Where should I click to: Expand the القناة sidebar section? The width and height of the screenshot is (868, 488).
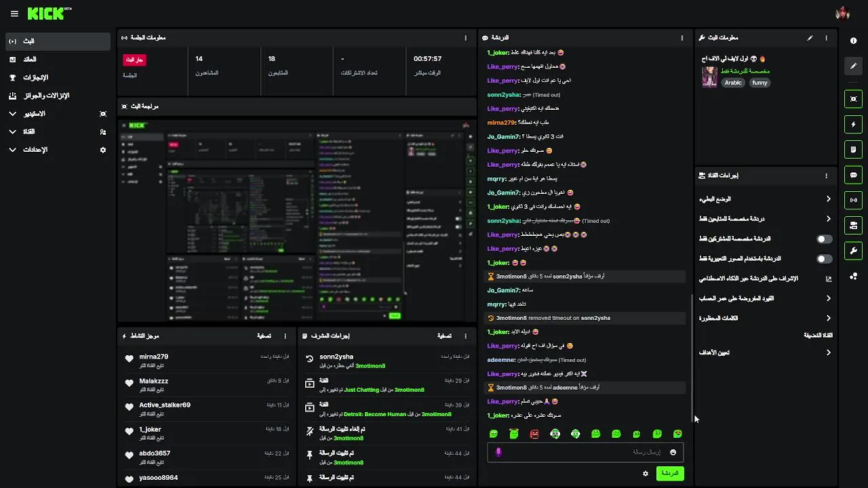(57, 131)
